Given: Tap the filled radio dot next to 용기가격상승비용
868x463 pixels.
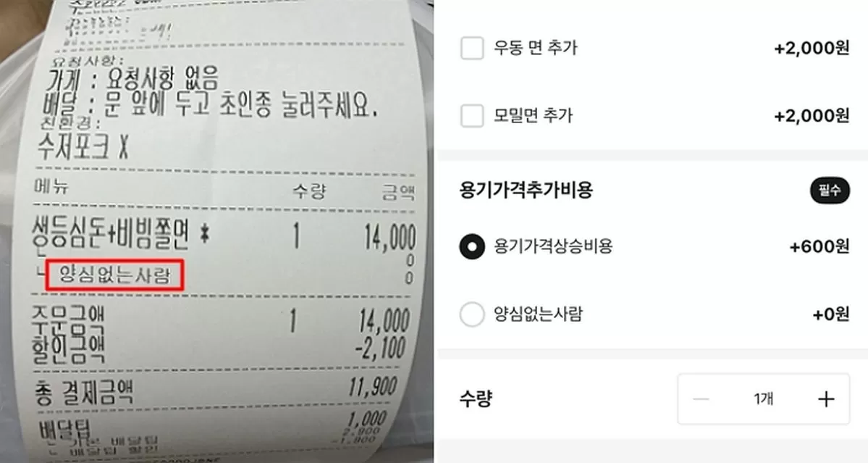Looking at the screenshot, I should tap(471, 246).
